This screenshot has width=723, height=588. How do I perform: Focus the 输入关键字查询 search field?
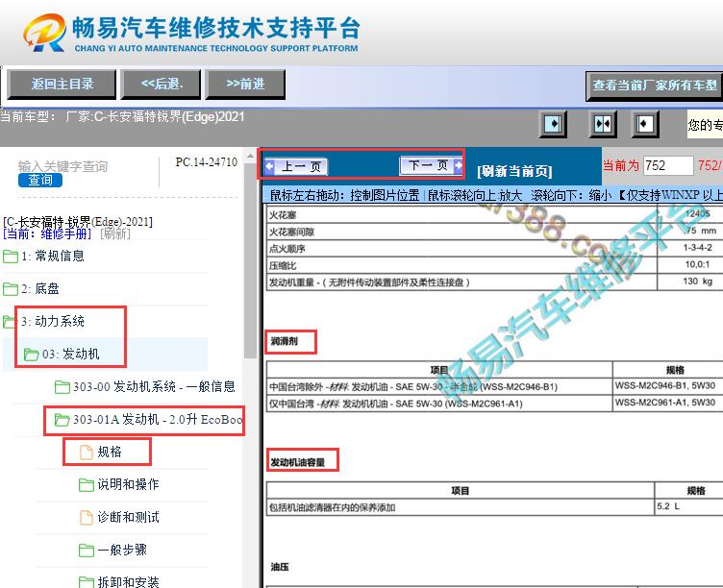pyautogui.click(x=63, y=166)
